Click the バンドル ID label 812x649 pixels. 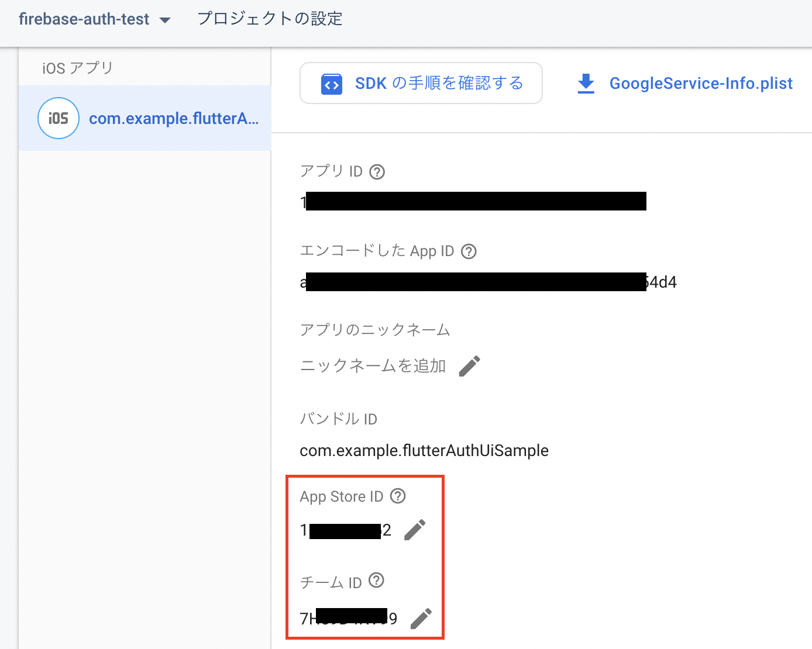(339, 419)
